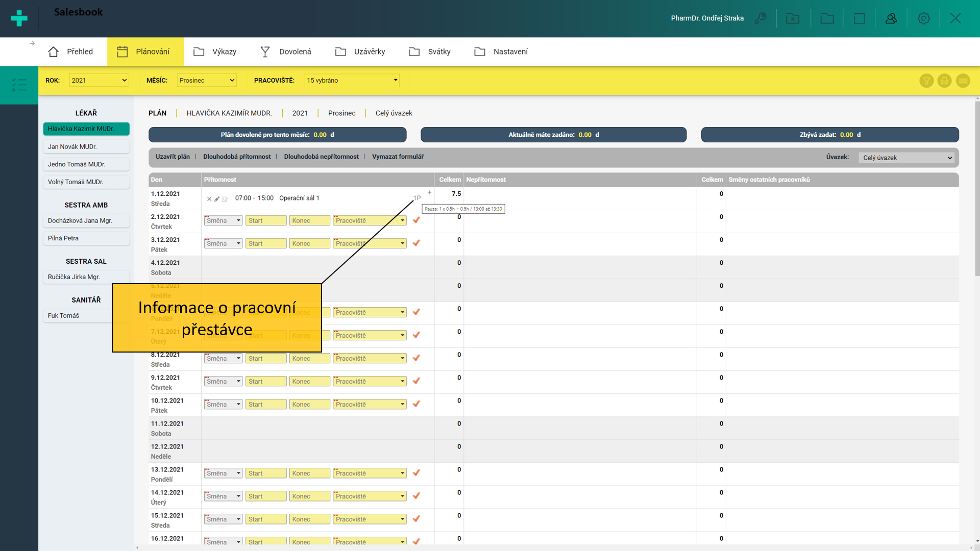Open the users icon in header
Viewport: 980px width, 551px height.
coord(891,18)
